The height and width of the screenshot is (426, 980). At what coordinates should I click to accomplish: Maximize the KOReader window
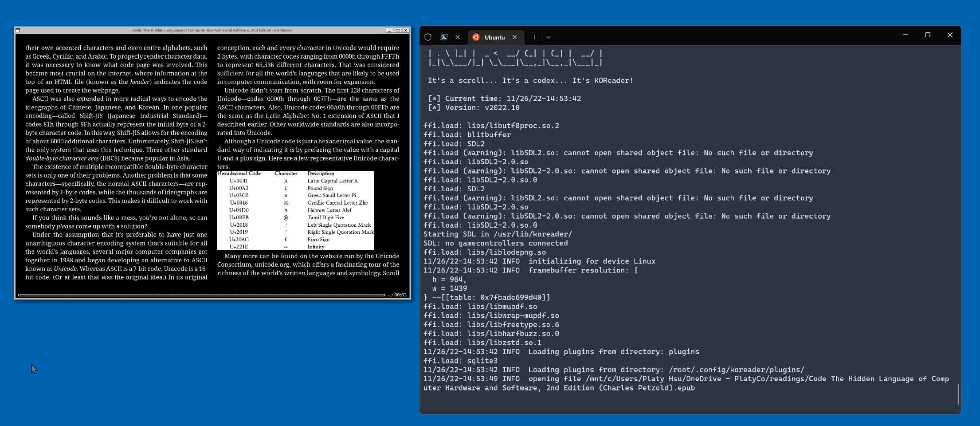pyautogui.click(x=397, y=31)
